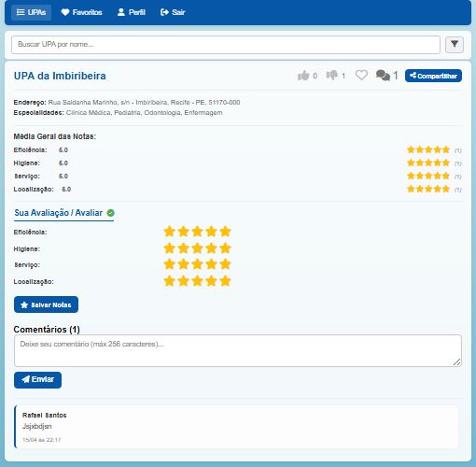Click Sair to log out
476x467 pixels.
[x=173, y=12]
